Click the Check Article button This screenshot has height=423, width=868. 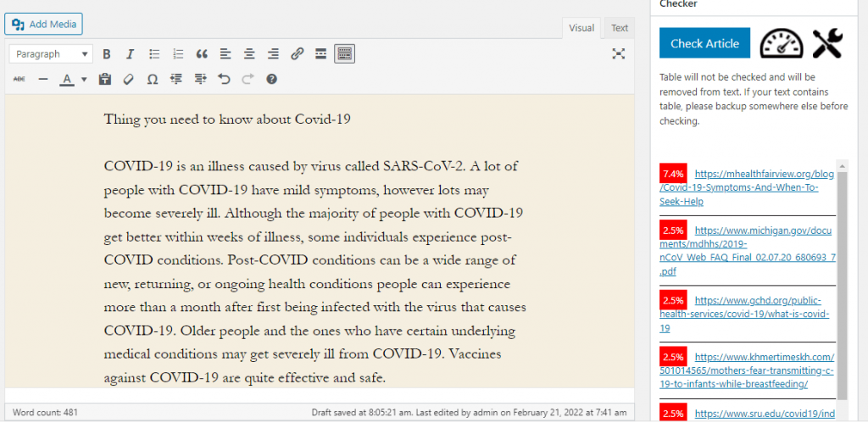click(x=704, y=43)
